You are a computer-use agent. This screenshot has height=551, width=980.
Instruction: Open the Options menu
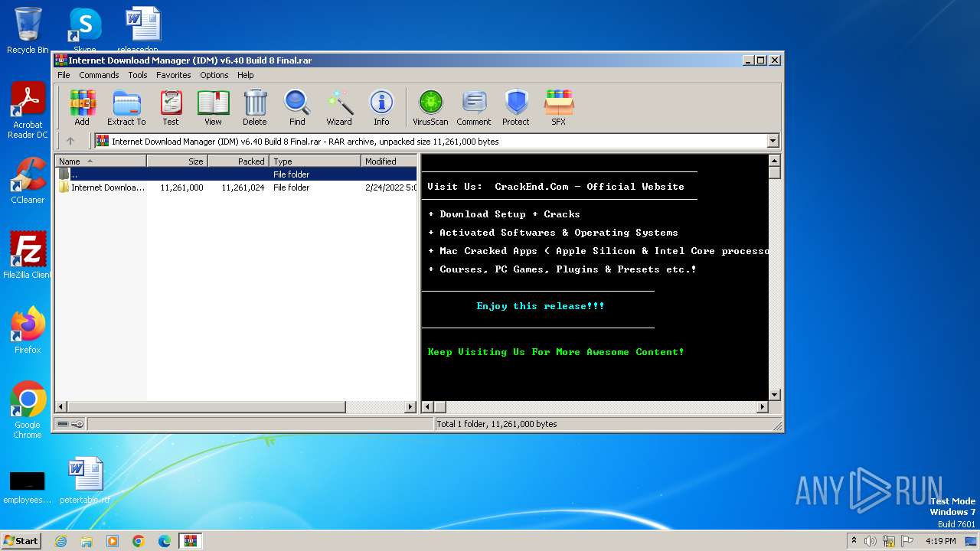click(214, 75)
